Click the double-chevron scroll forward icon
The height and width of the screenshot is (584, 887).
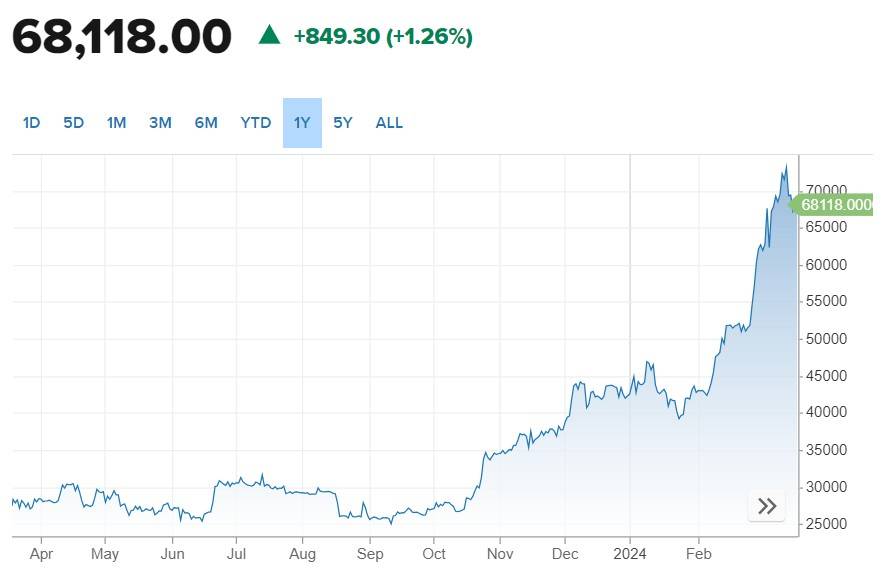click(x=767, y=506)
